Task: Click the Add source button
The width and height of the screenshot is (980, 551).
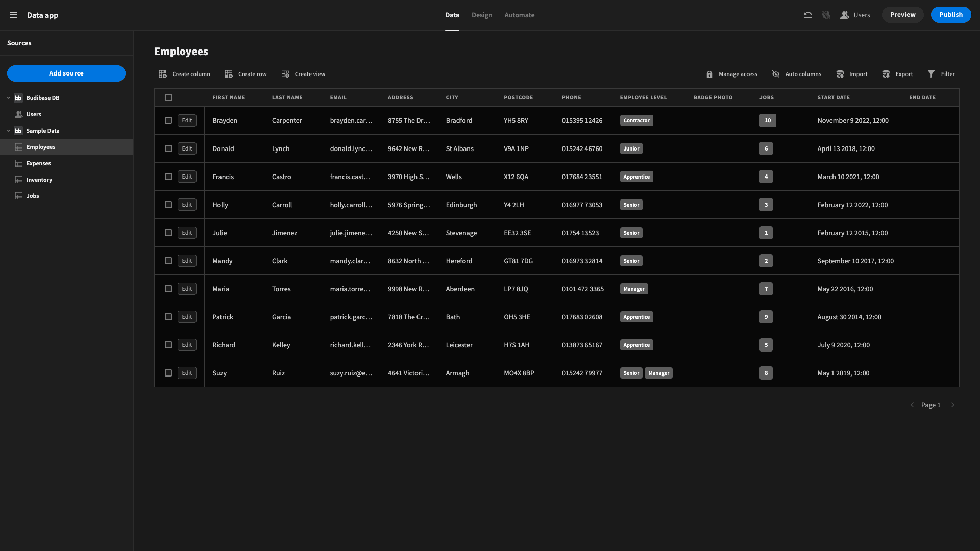Action: [66, 73]
